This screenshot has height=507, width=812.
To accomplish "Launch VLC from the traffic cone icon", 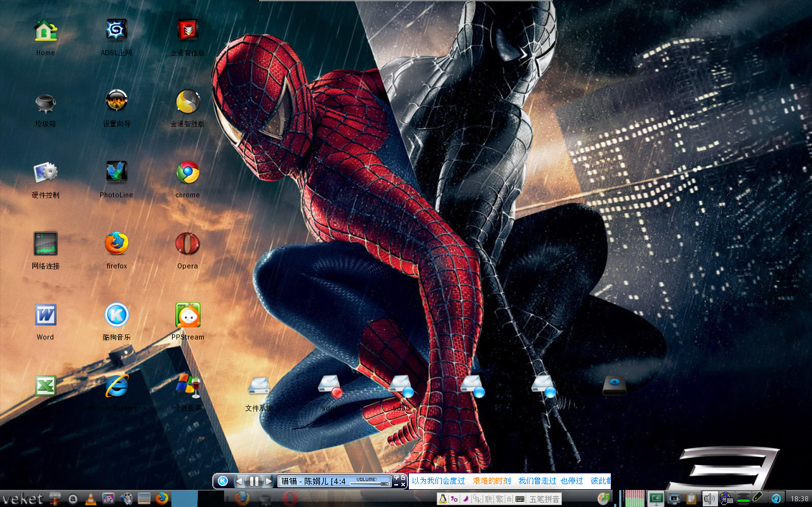I will [91, 499].
